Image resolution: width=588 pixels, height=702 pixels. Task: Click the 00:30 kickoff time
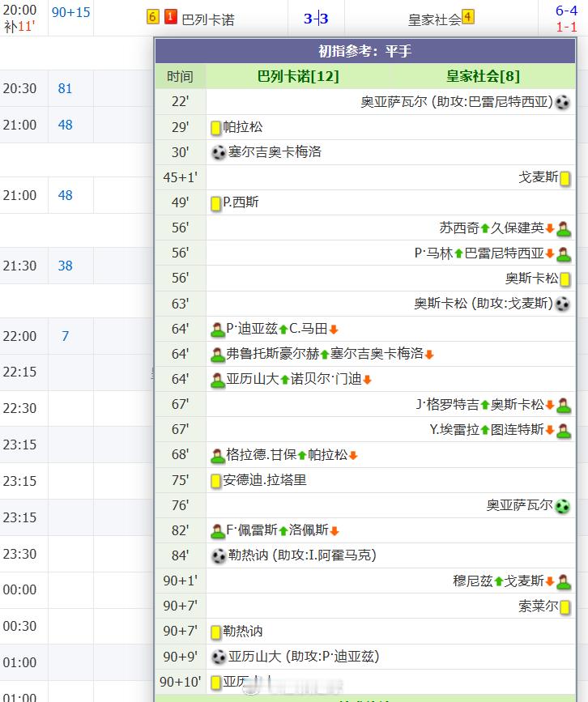[x=19, y=625]
